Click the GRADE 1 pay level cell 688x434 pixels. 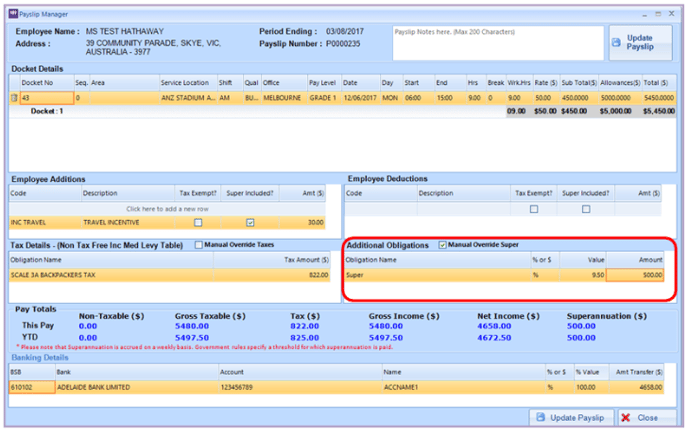coord(324,98)
